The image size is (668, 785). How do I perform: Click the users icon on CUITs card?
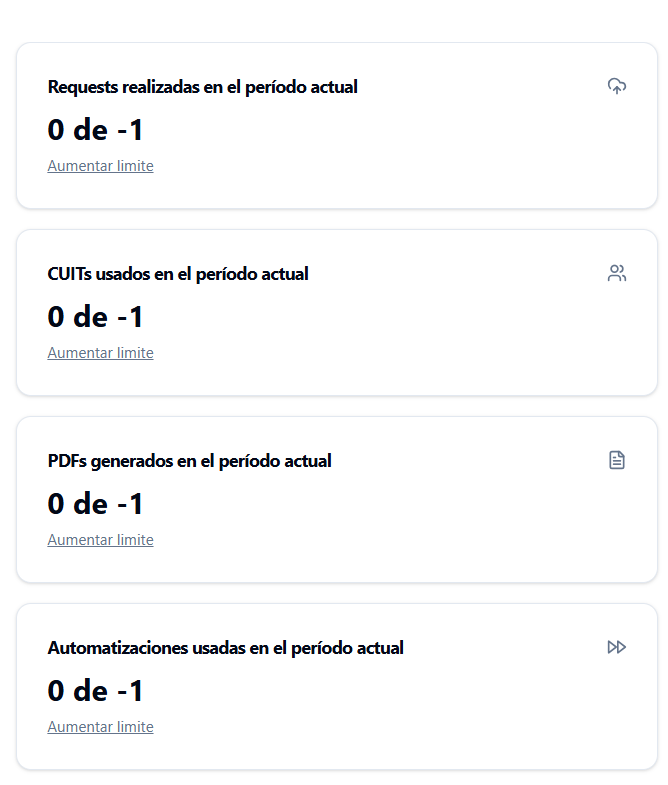pos(617,273)
